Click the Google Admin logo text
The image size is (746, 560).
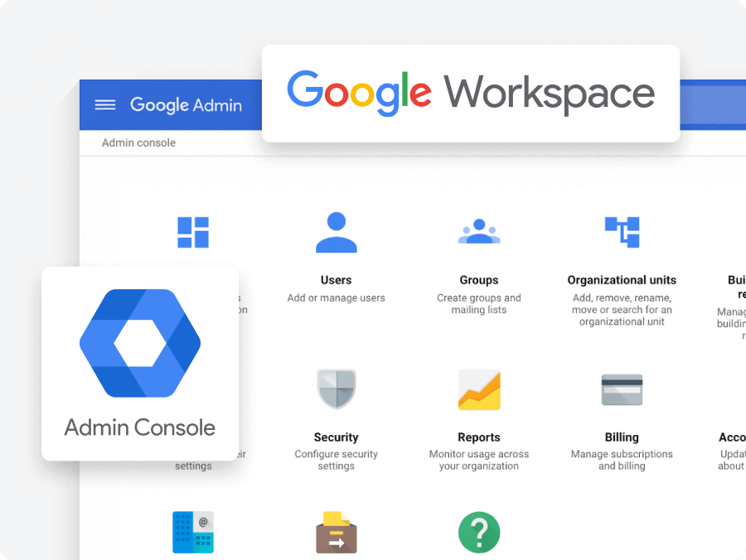click(x=186, y=105)
